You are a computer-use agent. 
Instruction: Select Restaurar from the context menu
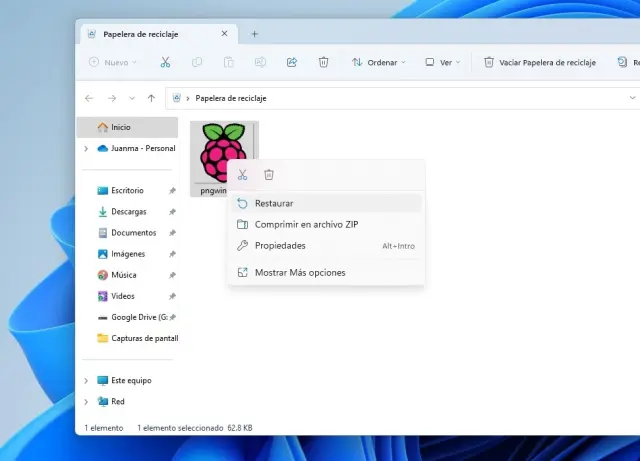pyautogui.click(x=274, y=203)
